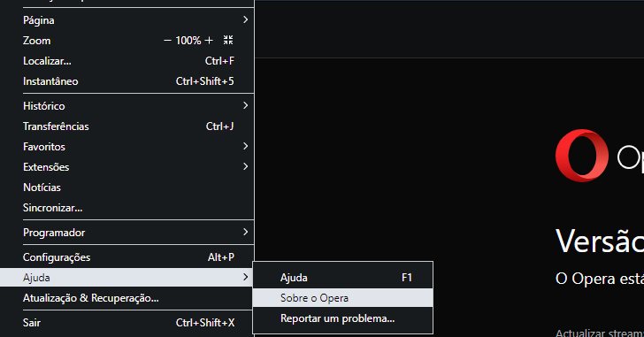This screenshot has height=337, width=644.
Task: Select the Notícias menu item
Action: [126, 188]
